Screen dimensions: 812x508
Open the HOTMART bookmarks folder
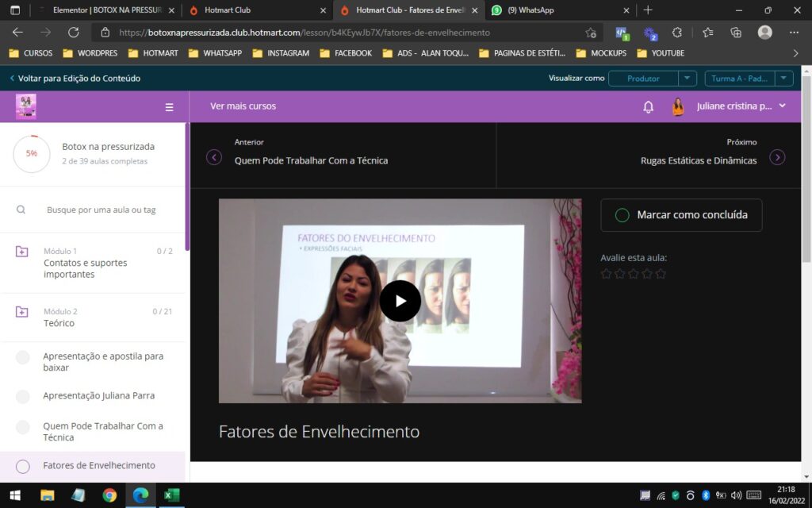[154, 53]
